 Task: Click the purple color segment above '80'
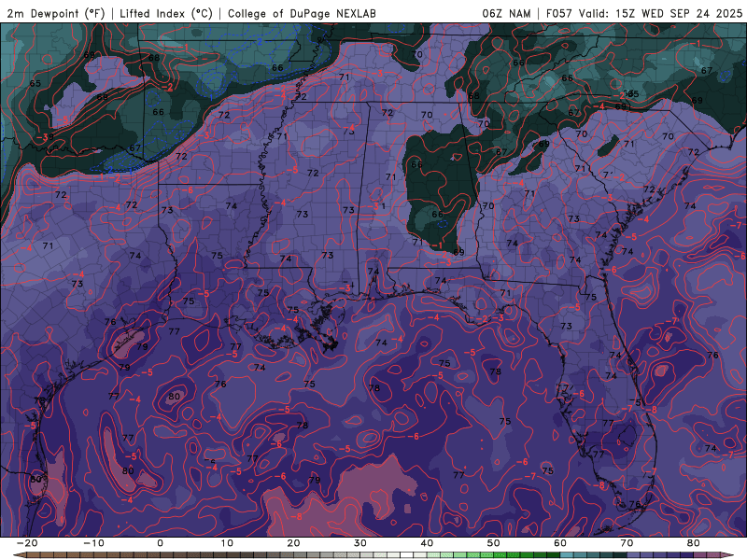(700, 555)
